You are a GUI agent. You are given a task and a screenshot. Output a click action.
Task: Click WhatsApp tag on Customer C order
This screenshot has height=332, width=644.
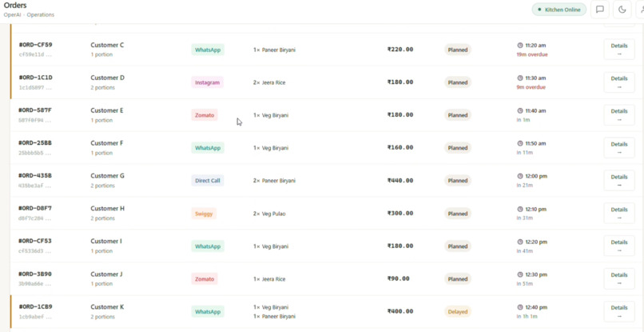(208, 50)
